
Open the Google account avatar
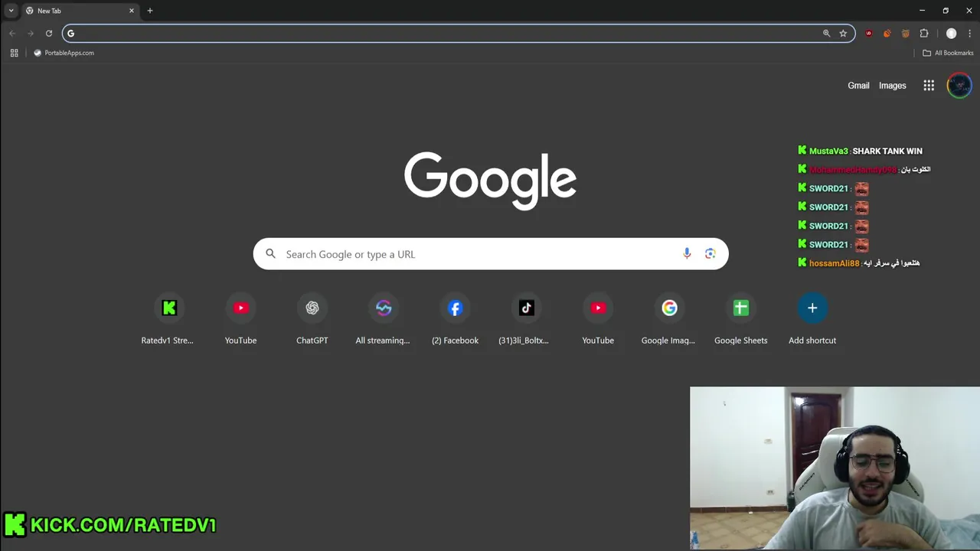(x=959, y=86)
